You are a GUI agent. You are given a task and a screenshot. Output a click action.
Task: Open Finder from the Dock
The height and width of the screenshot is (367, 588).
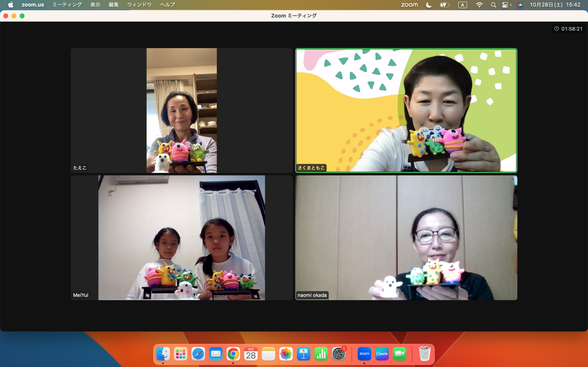pyautogui.click(x=163, y=354)
